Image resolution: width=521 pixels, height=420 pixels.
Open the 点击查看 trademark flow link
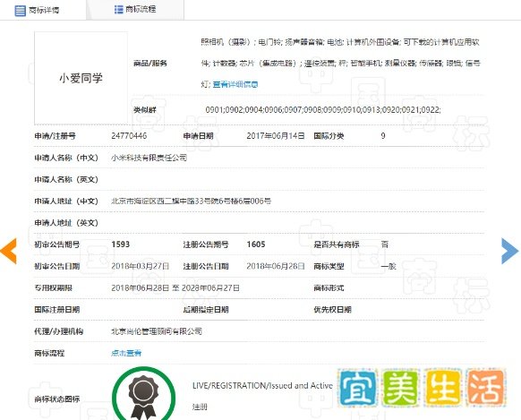click(126, 353)
